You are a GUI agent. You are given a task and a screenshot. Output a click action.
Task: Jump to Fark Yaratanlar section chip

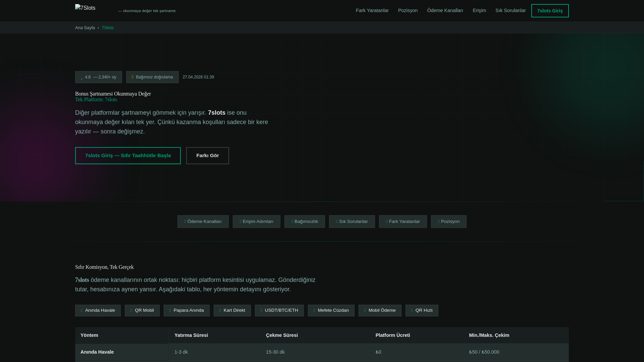click(x=403, y=222)
